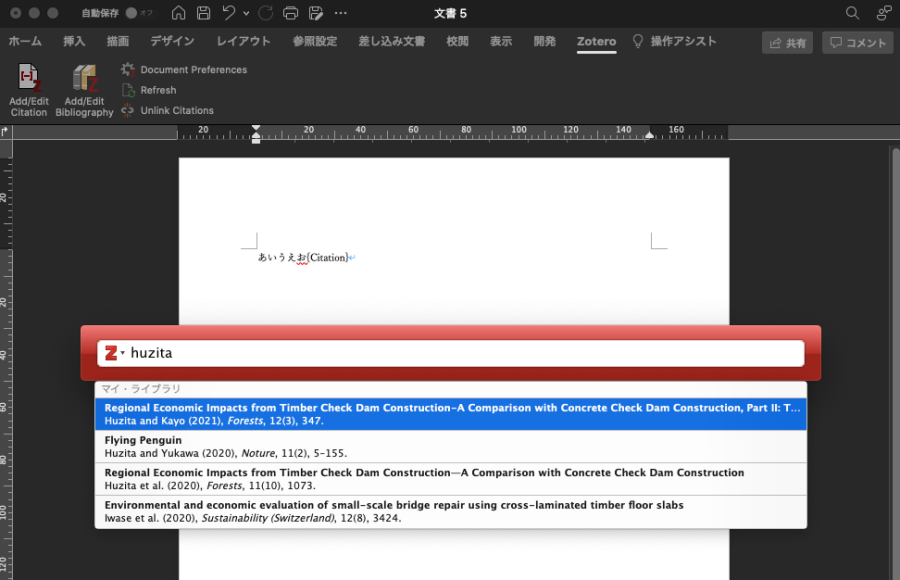Refresh Zotero citations
Viewport: 900px width, 580px height.
click(x=158, y=90)
